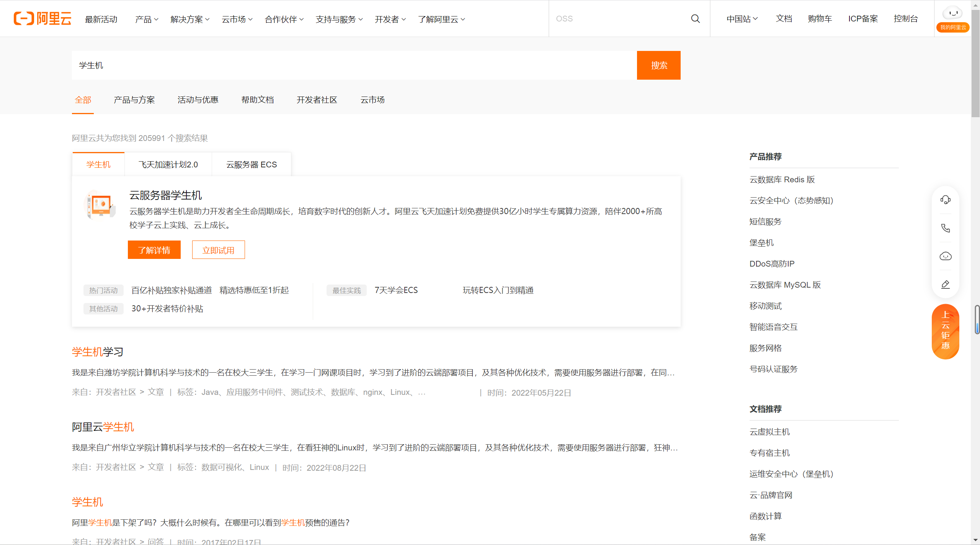Switch to the 帮助文档 tab

pyautogui.click(x=257, y=100)
